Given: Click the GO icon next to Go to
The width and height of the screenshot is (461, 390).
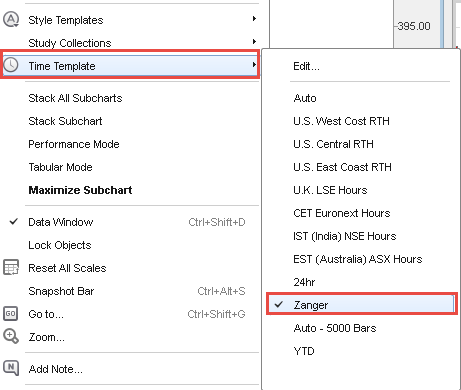Looking at the screenshot, I should pyautogui.click(x=11, y=314).
